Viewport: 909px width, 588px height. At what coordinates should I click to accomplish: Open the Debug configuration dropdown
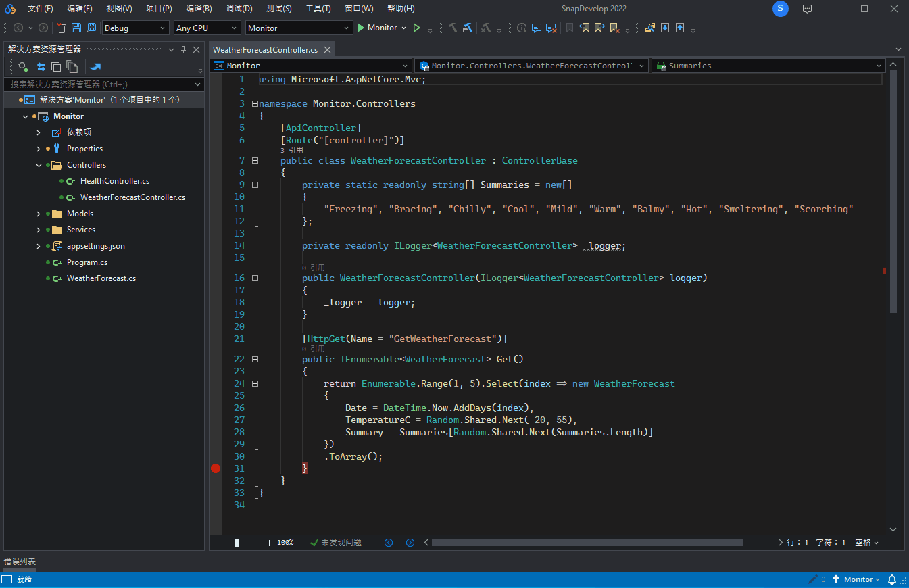(x=135, y=28)
